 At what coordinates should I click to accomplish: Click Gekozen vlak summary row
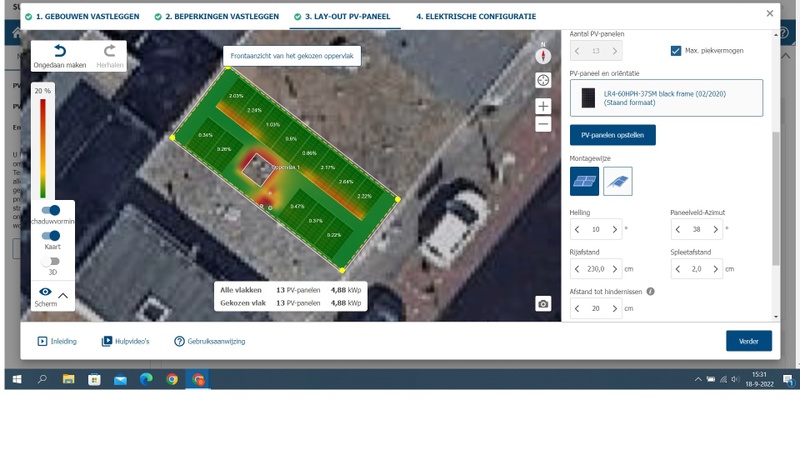pos(290,303)
